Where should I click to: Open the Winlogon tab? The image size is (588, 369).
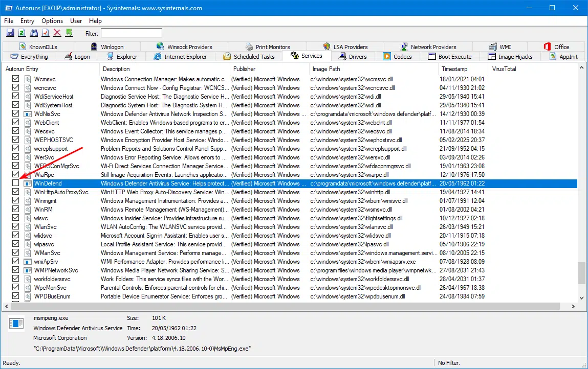[x=107, y=47]
